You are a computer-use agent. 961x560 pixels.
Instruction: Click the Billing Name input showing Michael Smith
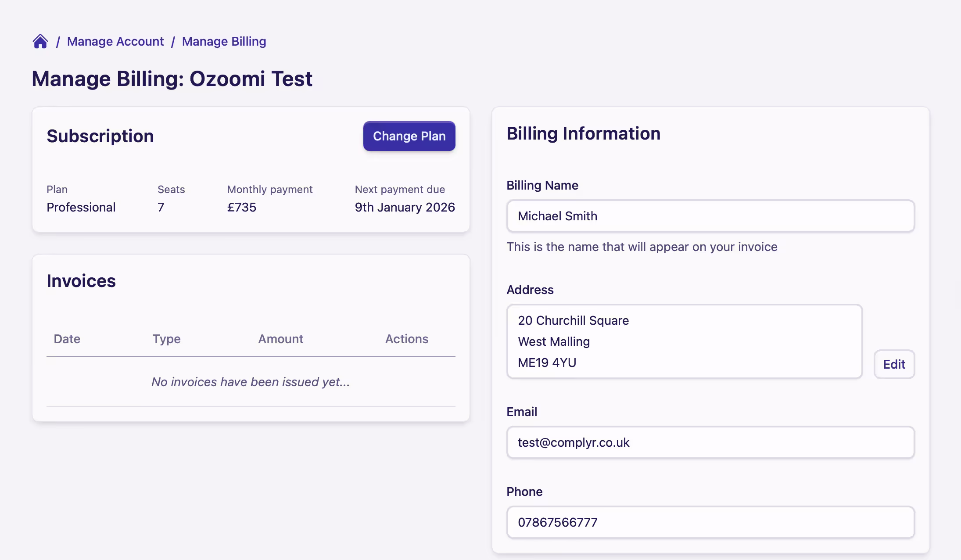point(711,215)
